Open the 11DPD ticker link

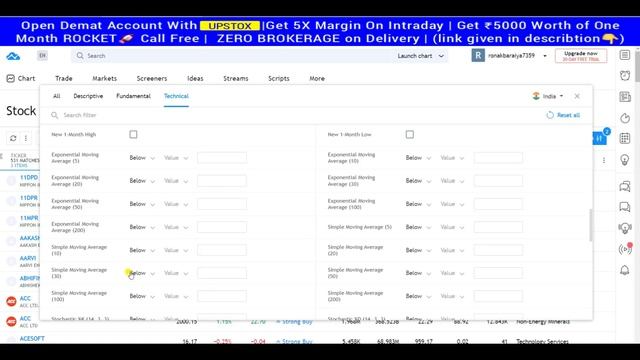pyautogui.click(x=29, y=178)
